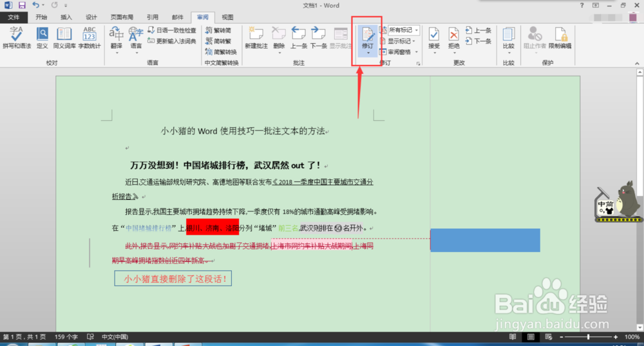Click the 159 个字 word count

[x=66, y=337]
